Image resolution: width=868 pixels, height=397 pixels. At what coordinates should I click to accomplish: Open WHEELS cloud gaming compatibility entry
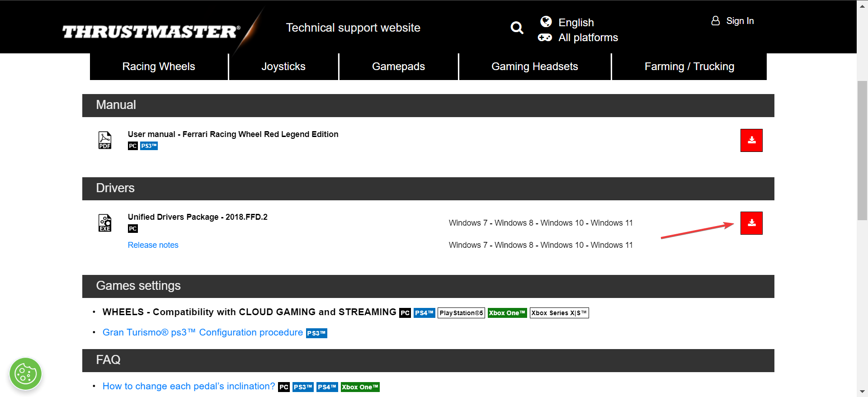click(249, 312)
